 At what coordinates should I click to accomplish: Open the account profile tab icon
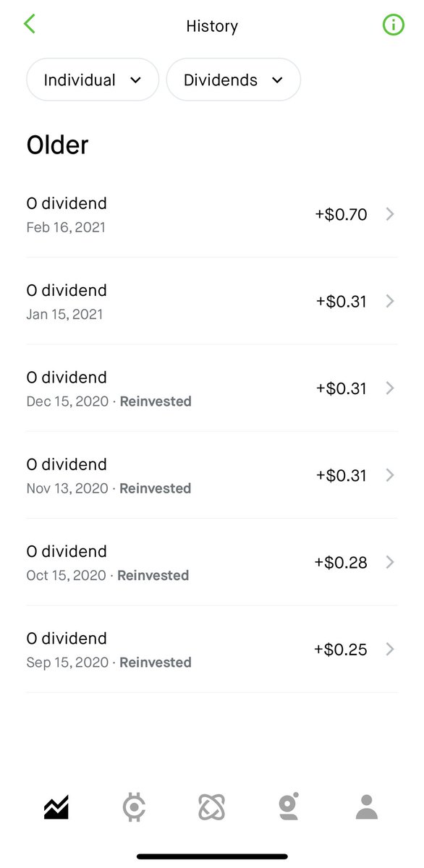coord(367,807)
